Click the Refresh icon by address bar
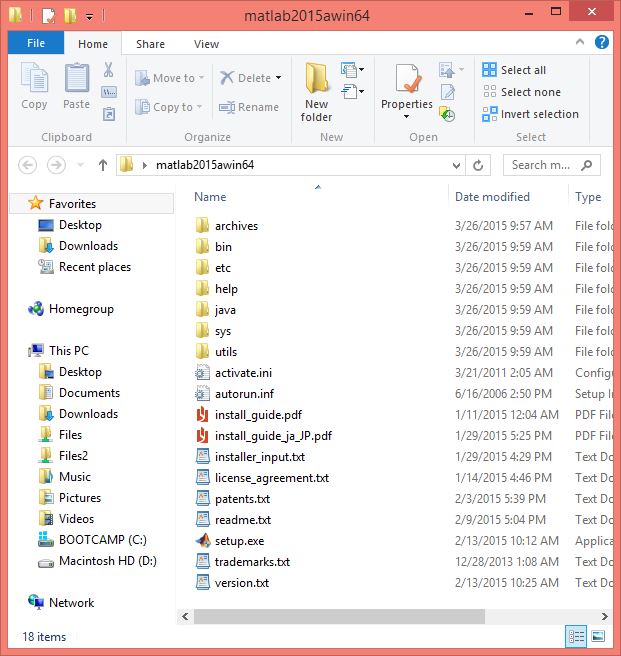This screenshot has width=621, height=656. [x=478, y=165]
